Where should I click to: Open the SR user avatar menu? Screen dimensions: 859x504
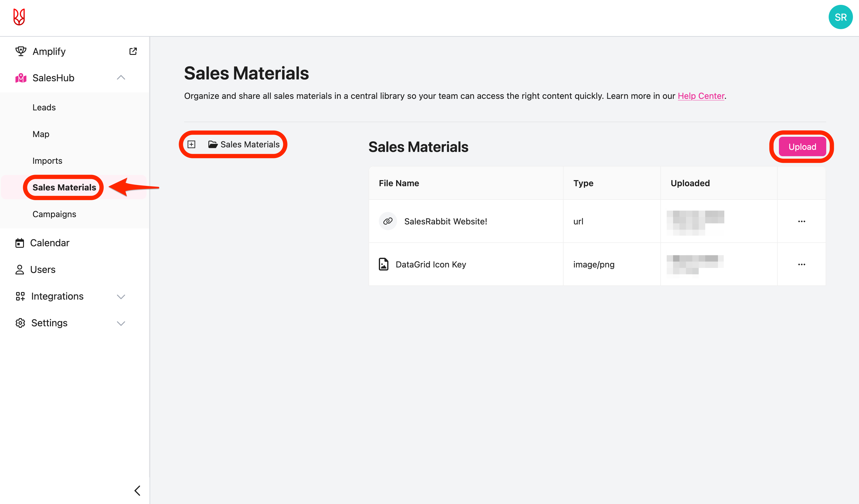click(840, 17)
